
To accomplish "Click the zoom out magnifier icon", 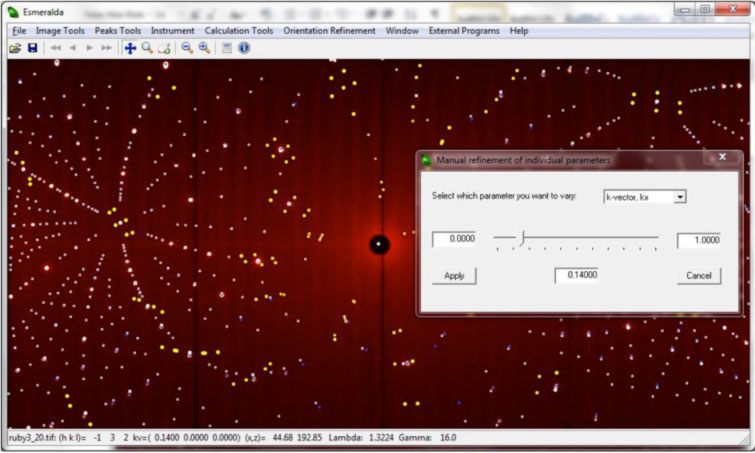I will click(187, 48).
